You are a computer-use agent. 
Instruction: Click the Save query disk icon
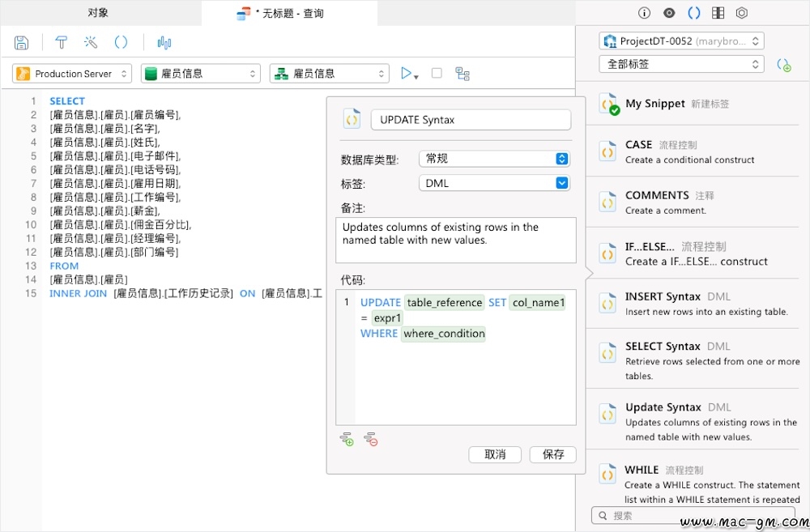tap(21, 42)
